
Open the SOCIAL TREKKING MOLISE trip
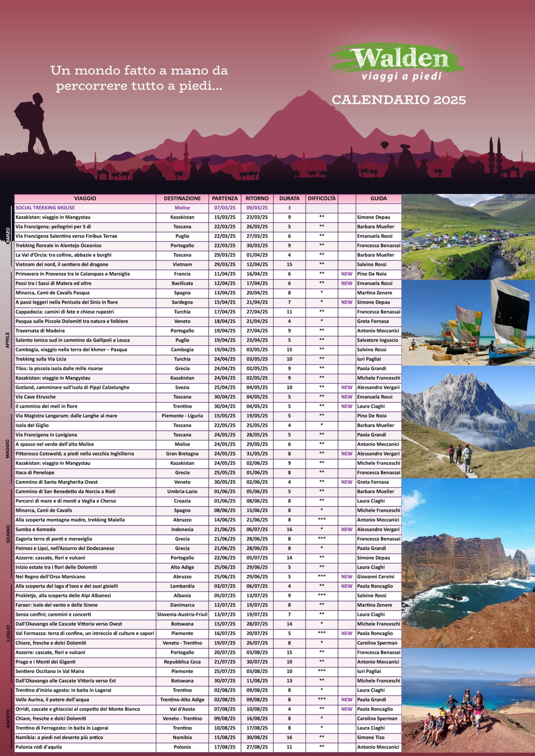45,208
